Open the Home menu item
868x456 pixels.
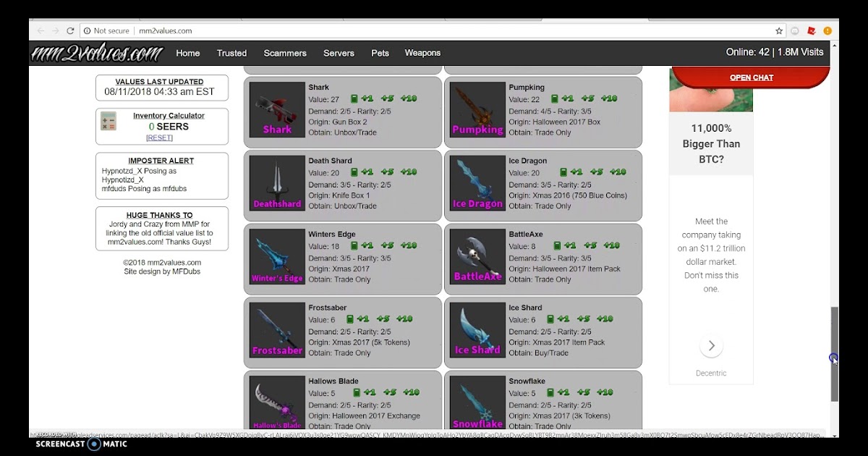(188, 53)
